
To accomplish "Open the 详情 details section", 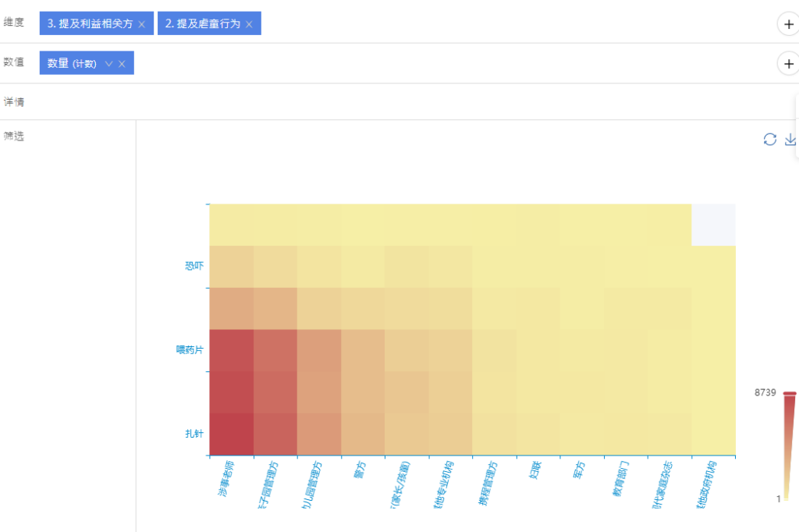I will pyautogui.click(x=14, y=101).
